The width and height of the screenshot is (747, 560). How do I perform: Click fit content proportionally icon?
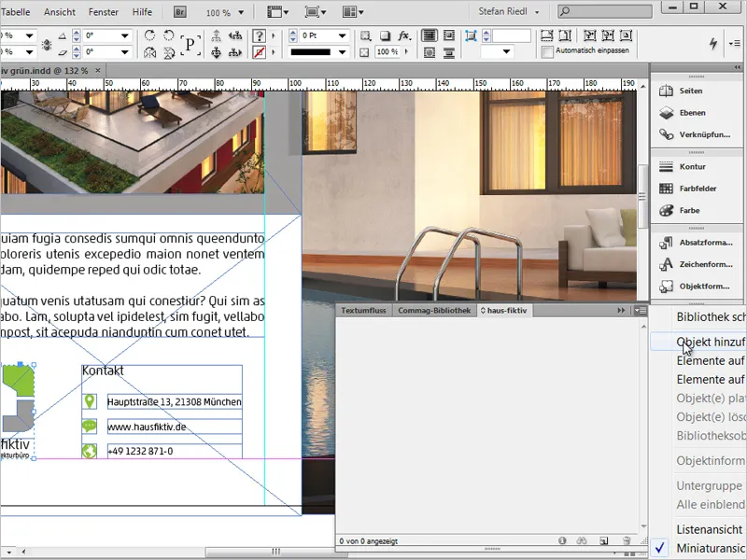pos(565,35)
